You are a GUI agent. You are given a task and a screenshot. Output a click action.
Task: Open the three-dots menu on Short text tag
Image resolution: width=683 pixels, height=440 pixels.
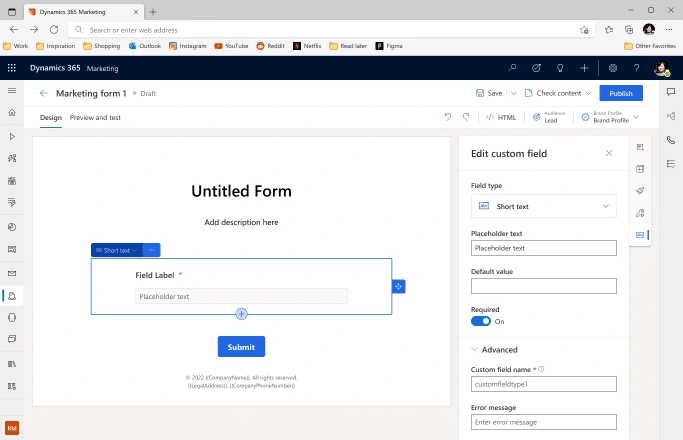click(150, 250)
